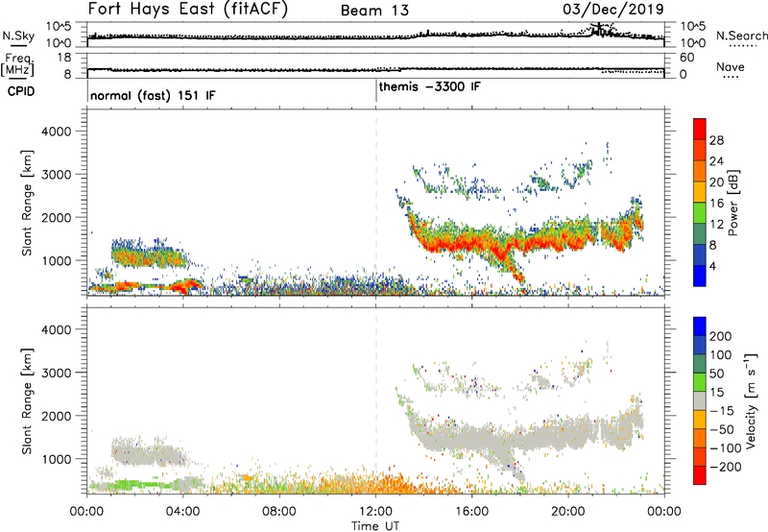Click '2000' on the velocity panel axis

point(56,416)
